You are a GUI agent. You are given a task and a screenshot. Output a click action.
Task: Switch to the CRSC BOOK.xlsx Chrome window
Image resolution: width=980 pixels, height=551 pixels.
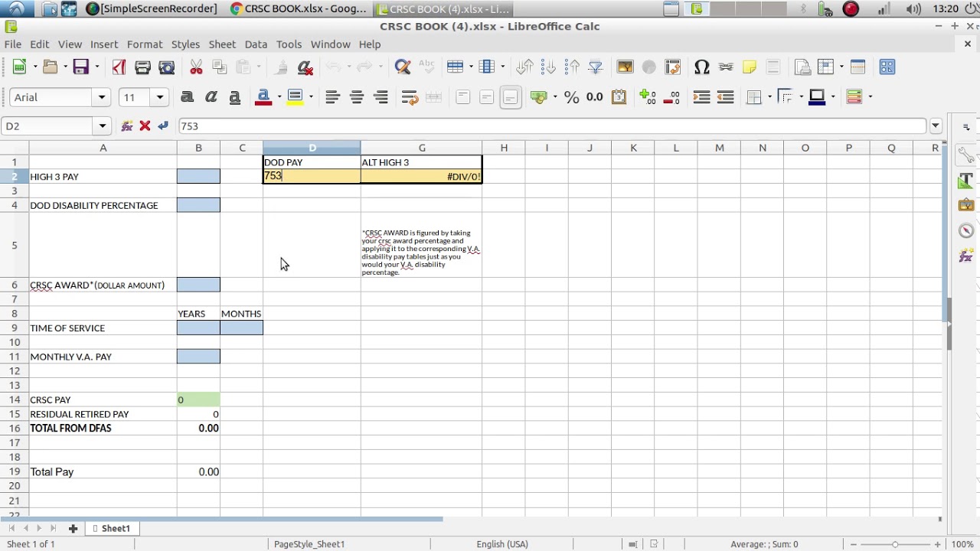point(298,9)
